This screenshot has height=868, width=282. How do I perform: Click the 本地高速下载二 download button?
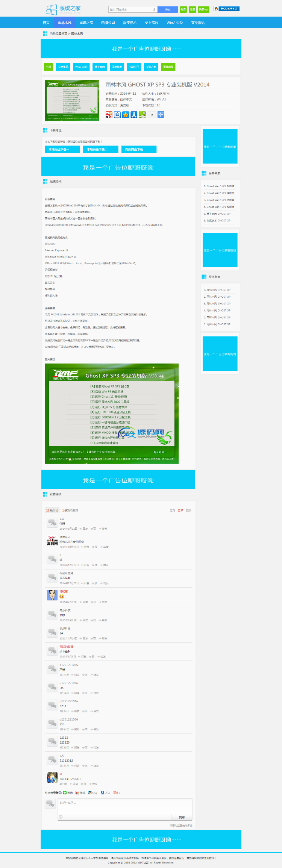(101, 149)
